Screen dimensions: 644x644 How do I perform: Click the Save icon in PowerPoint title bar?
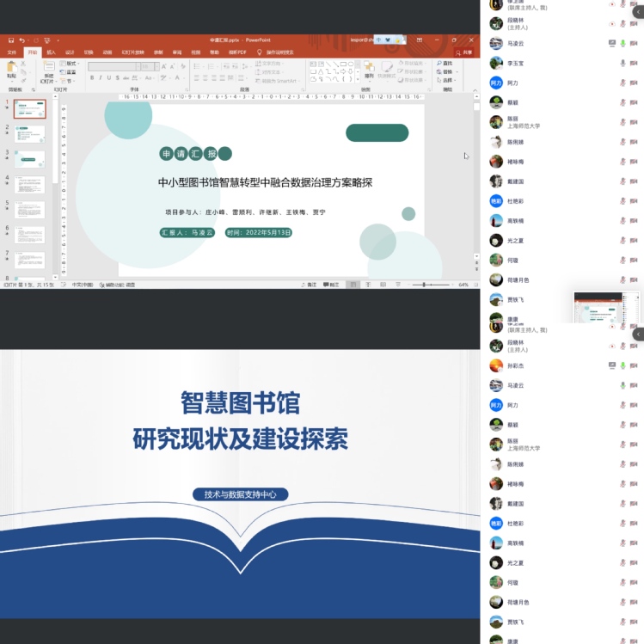[x=10, y=40]
